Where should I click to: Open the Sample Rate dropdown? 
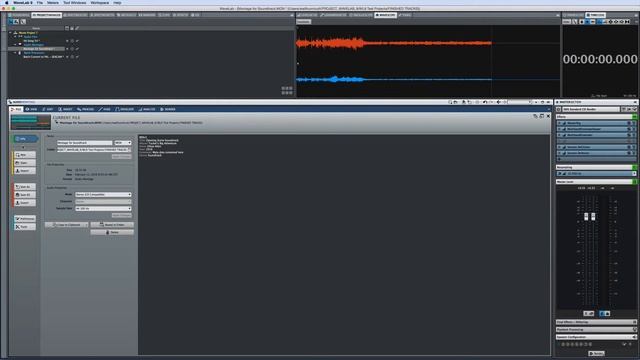pyautogui.click(x=103, y=209)
